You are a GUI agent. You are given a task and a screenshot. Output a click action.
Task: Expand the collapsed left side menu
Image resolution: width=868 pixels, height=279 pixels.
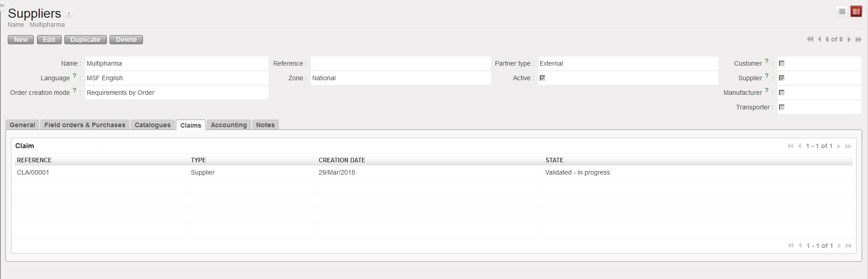pyautogui.click(x=2, y=5)
